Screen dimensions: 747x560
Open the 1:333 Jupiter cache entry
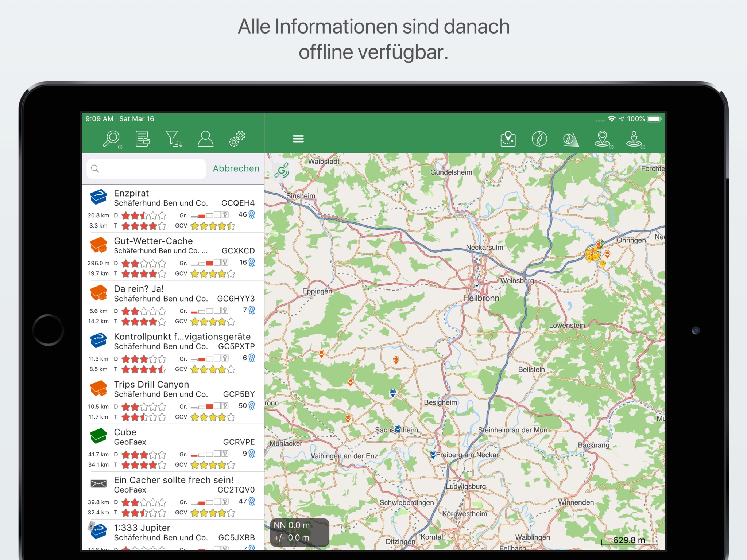tap(173, 534)
